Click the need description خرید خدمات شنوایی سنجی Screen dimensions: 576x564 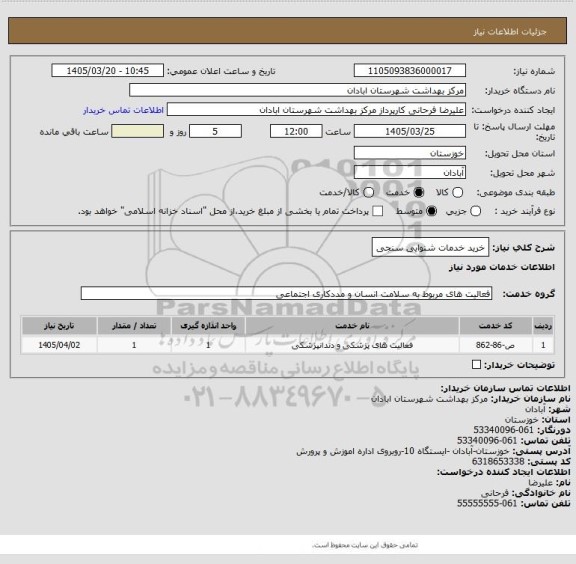(x=430, y=248)
